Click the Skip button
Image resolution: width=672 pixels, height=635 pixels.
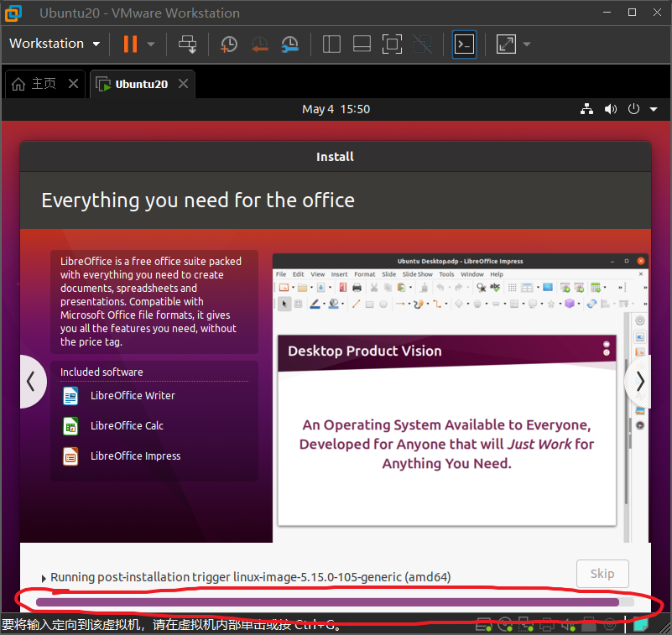[x=602, y=573]
